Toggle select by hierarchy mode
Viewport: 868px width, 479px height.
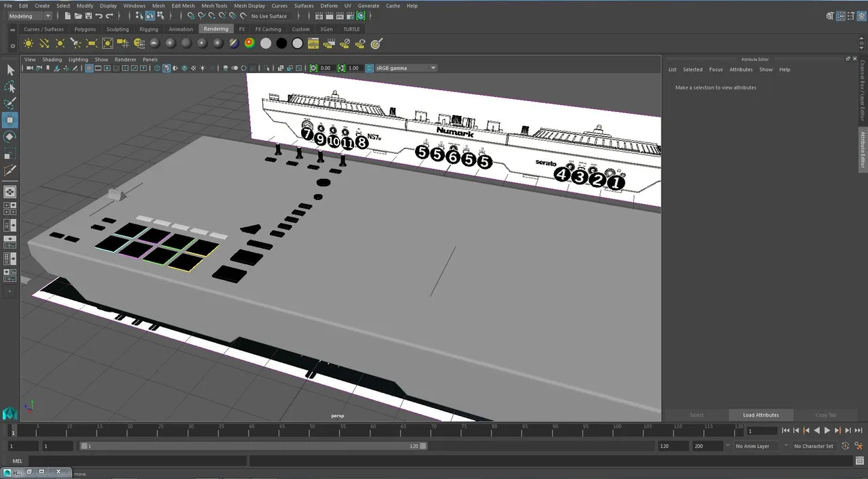tap(140, 16)
